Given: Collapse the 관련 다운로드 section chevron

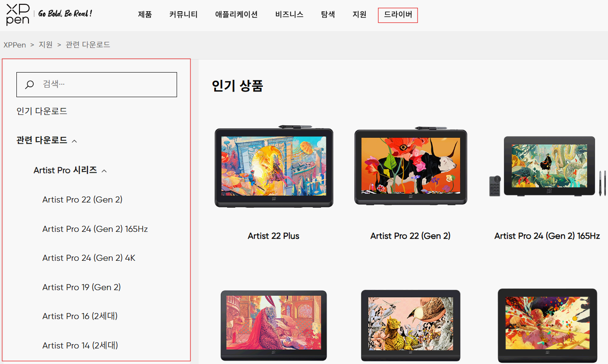Looking at the screenshot, I should pos(74,141).
